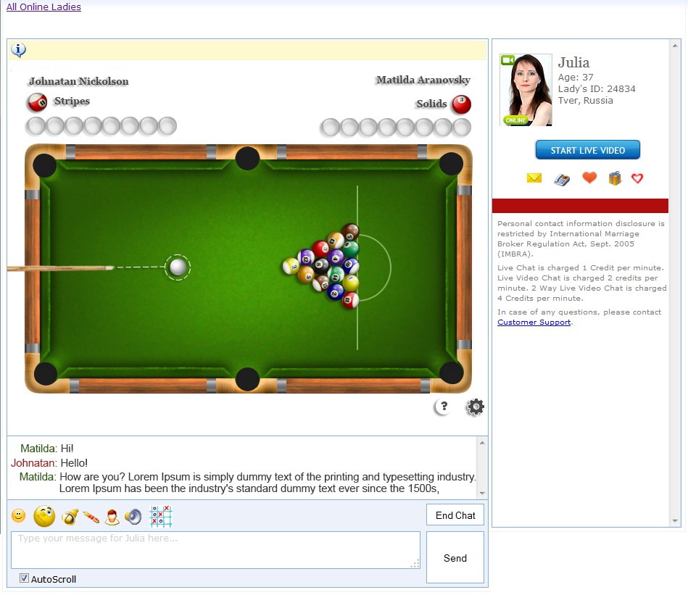The image size is (688, 616).
Task: Click the pool cue stick
Action: (61, 268)
